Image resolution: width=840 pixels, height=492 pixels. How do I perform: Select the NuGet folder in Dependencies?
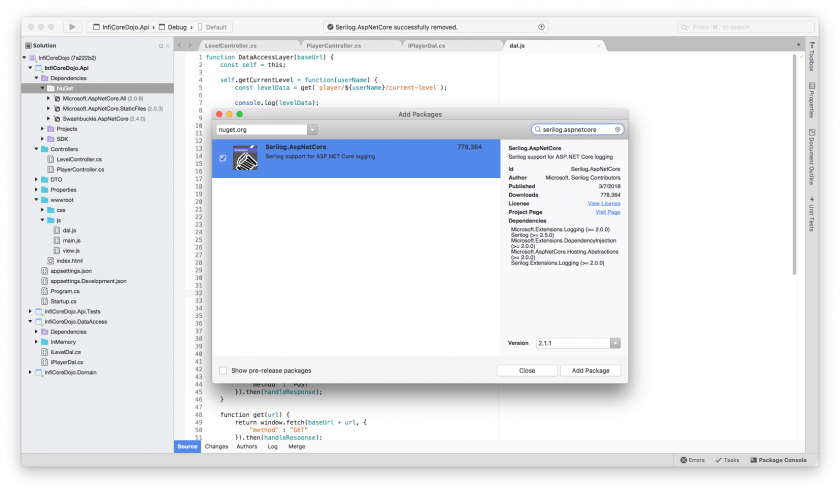[64, 88]
